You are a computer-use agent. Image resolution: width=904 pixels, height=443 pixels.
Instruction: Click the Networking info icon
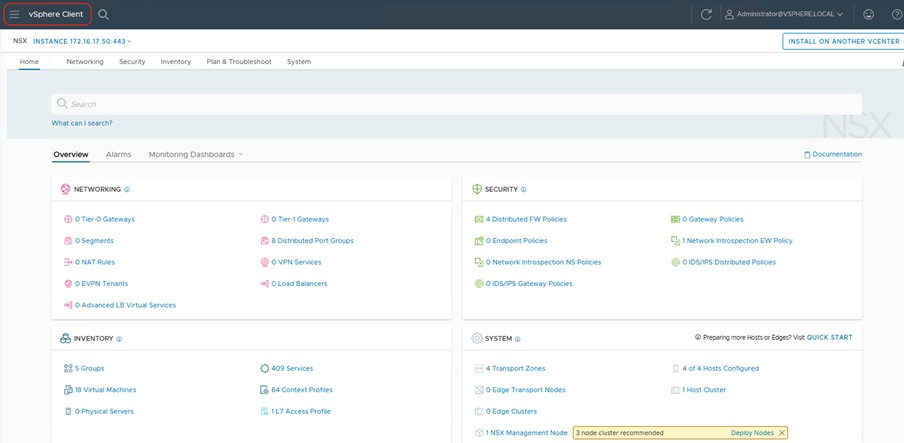(127, 189)
